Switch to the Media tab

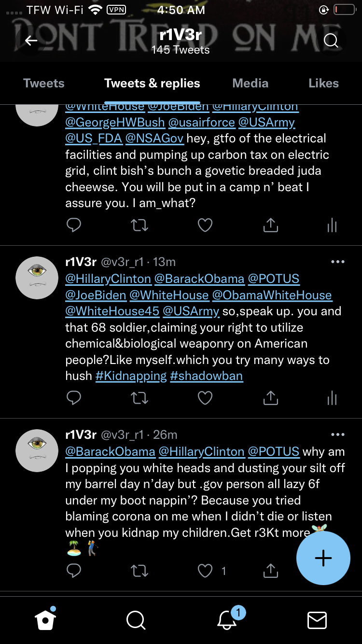[x=250, y=83]
